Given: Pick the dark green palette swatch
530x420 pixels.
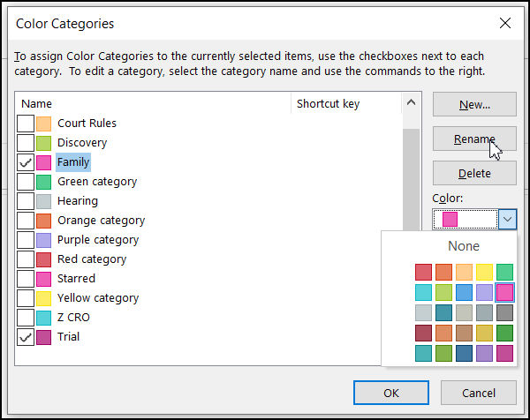Looking at the screenshot, I should pos(504,333).
